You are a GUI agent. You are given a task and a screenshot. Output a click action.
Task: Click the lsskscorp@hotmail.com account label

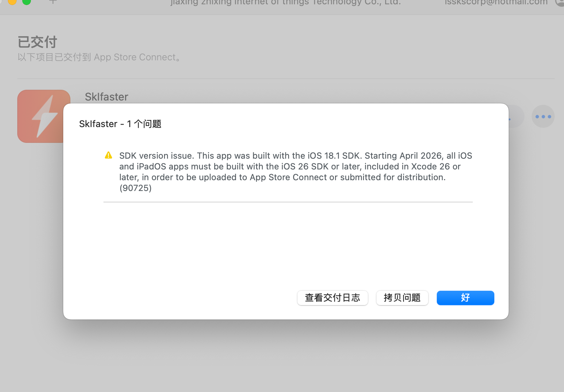click(496, 3)
